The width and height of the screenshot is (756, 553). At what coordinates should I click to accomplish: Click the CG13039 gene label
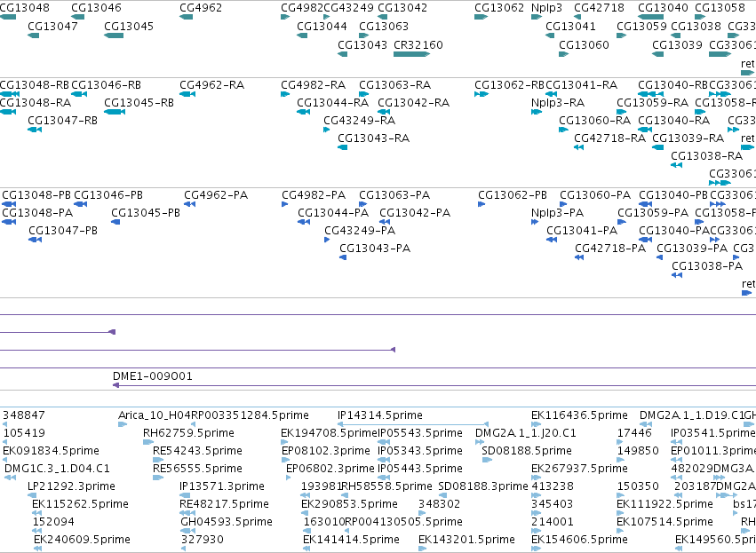point(677,44)
